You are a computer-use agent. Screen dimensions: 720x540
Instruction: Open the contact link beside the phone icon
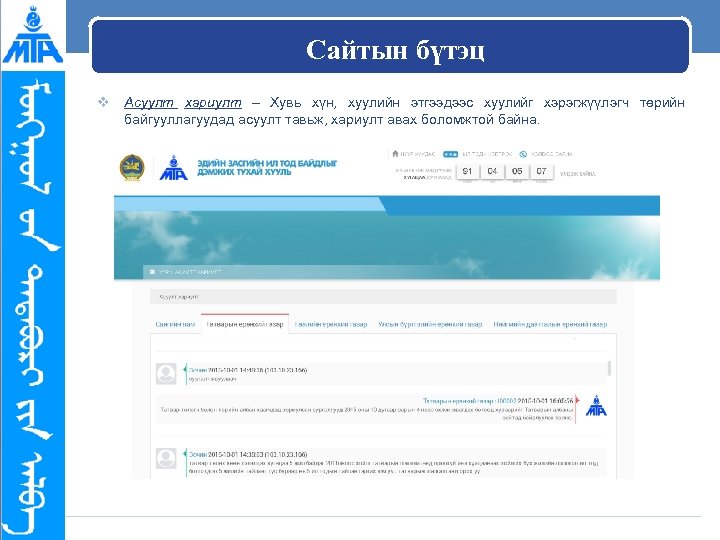click(551, 154)
